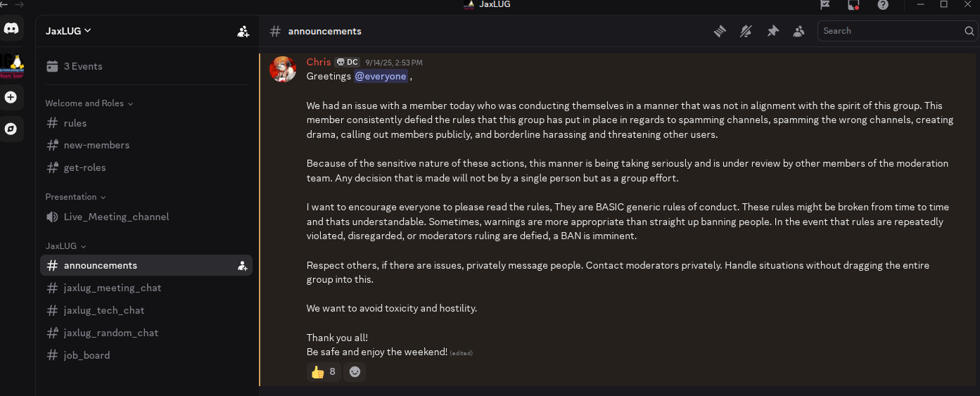Toggle the member list panel
The width and height of the screenshot is (980, 396).
798,31
